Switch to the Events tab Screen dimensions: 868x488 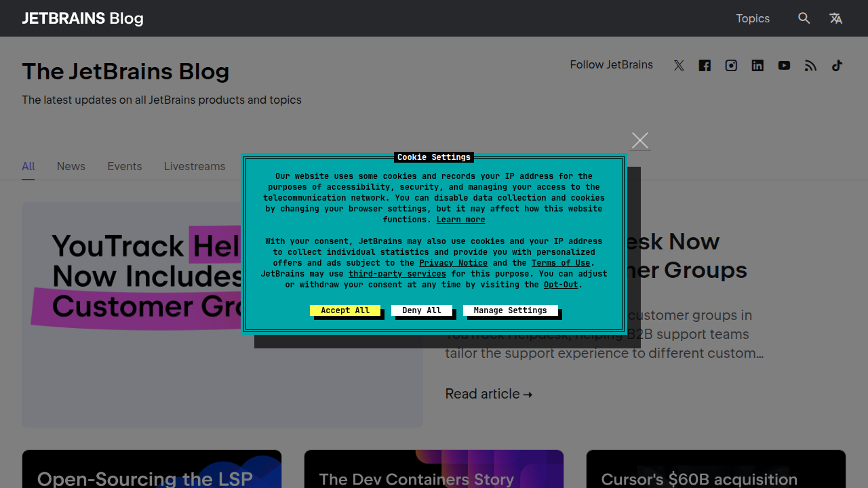(125, 166)
